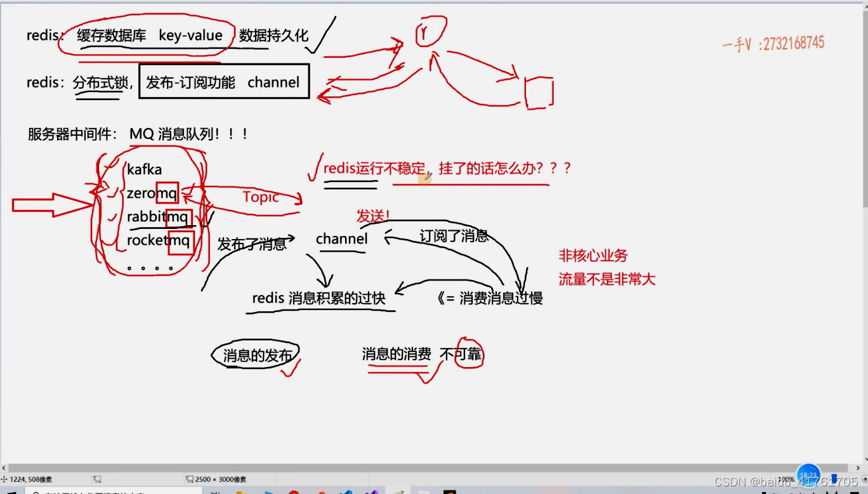Click the word 'rocketmq' on the canvas

click(158, 241)
